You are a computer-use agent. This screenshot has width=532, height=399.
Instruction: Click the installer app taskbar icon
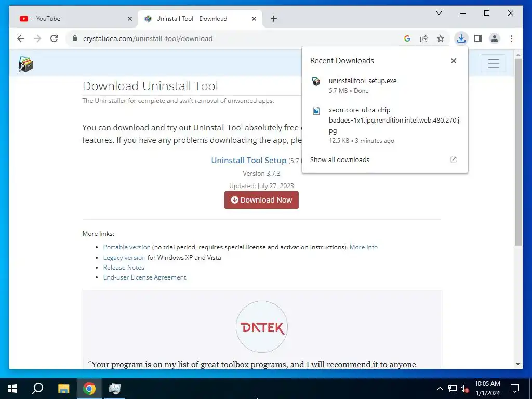click(x=115, y=389)
